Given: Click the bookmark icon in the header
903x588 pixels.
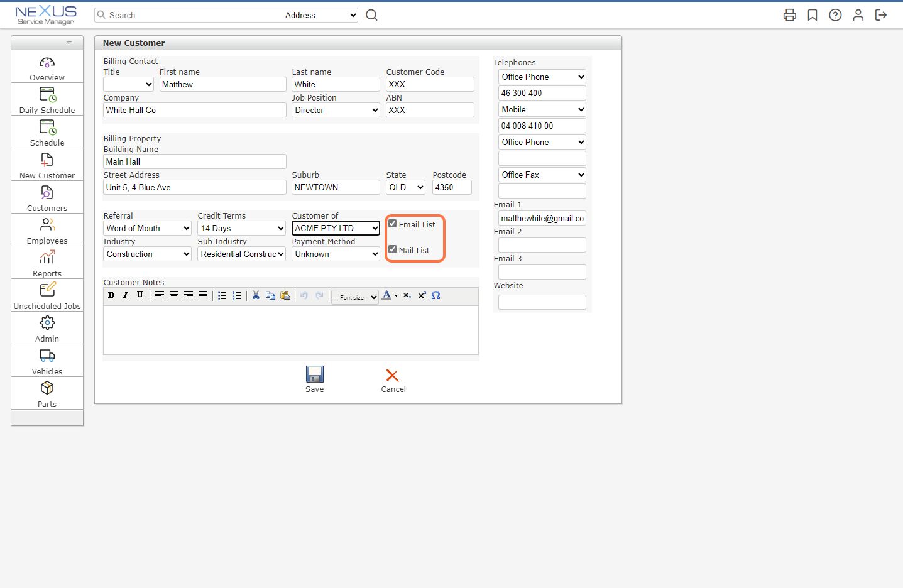Looking at the screenshot, I should point(813,15).
